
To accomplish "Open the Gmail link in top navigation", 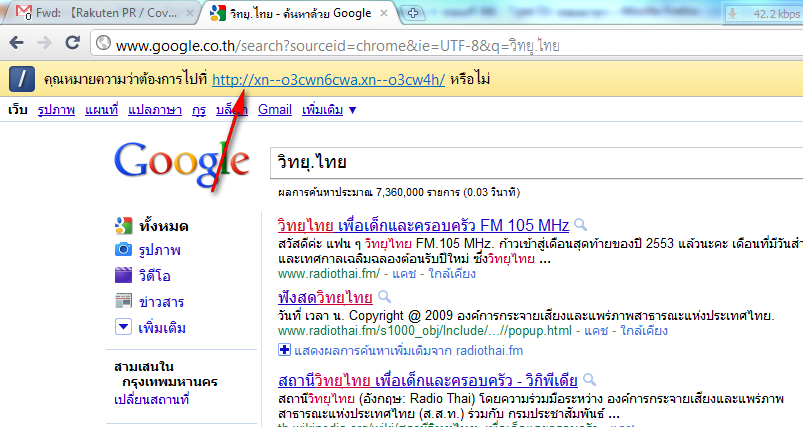I will point(275,110).
